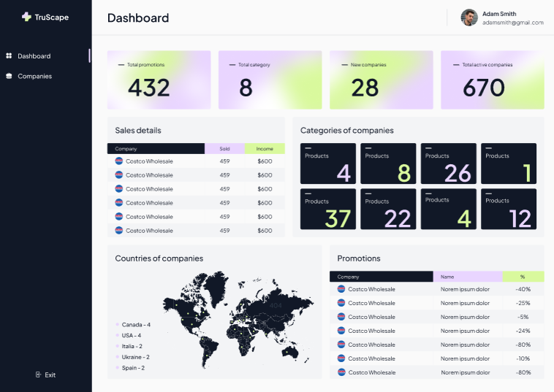Image resolution: width=554 pixels, height=392 pixels.
Task: Click Australia on the world map
Action: (x=290, y=352)
